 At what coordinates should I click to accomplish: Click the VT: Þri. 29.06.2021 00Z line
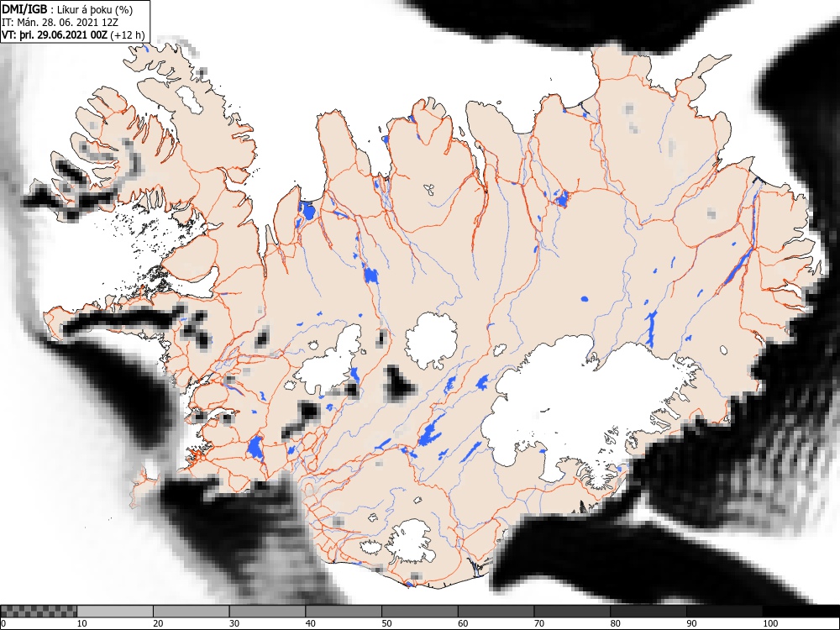coord(73,34)
